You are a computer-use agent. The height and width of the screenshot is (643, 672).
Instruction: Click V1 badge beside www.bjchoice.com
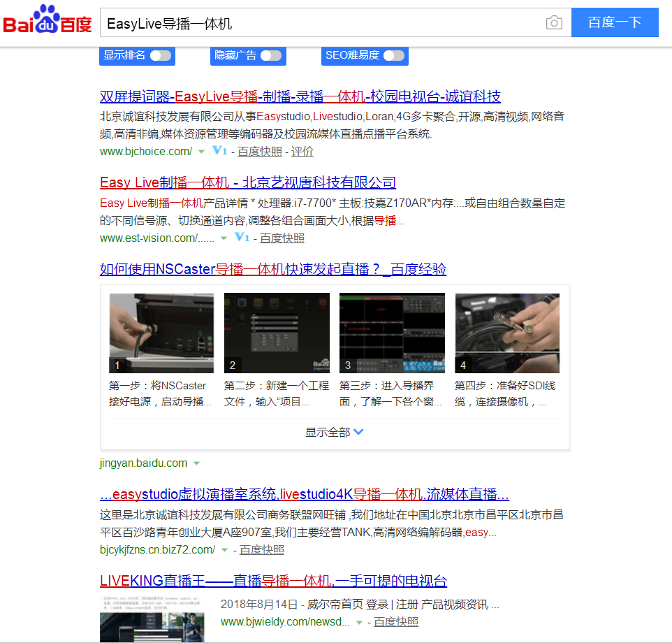(x=219, y=150)
